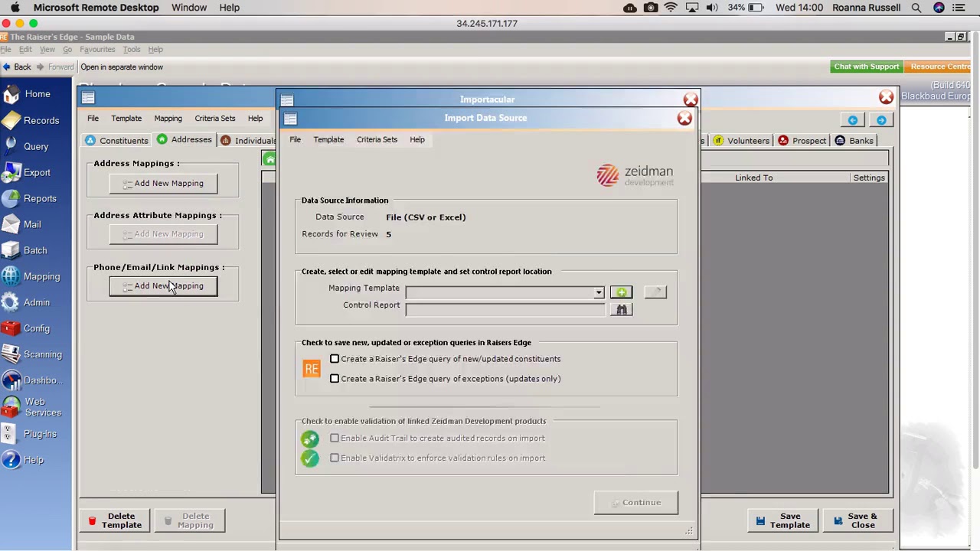Open Mapping in the sidebar
Screen dimensions: 980x551
coord(31,276)
